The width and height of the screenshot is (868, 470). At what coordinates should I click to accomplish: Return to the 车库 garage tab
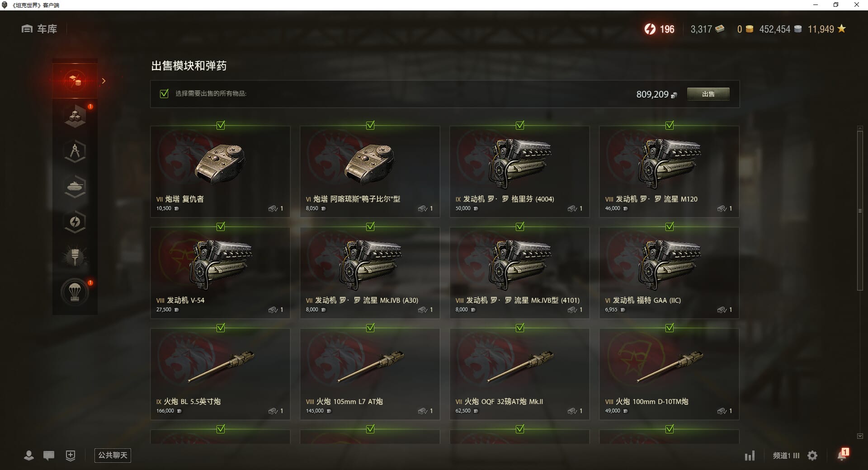[x=39, y=29]
